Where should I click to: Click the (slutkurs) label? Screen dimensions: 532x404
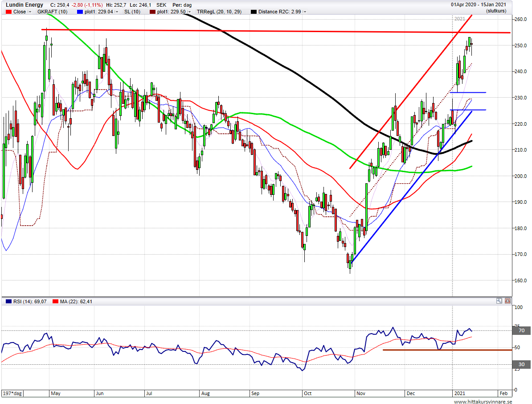[x=496, y=11]
